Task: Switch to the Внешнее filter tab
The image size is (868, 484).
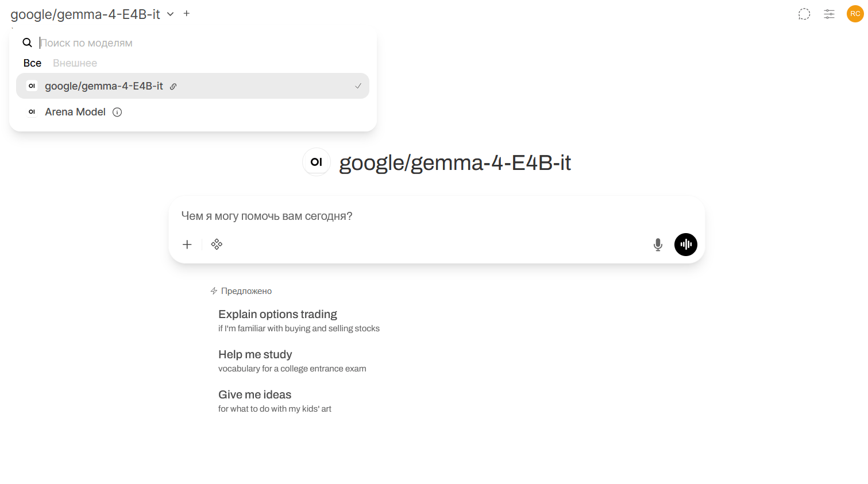Action: [75, 63]
